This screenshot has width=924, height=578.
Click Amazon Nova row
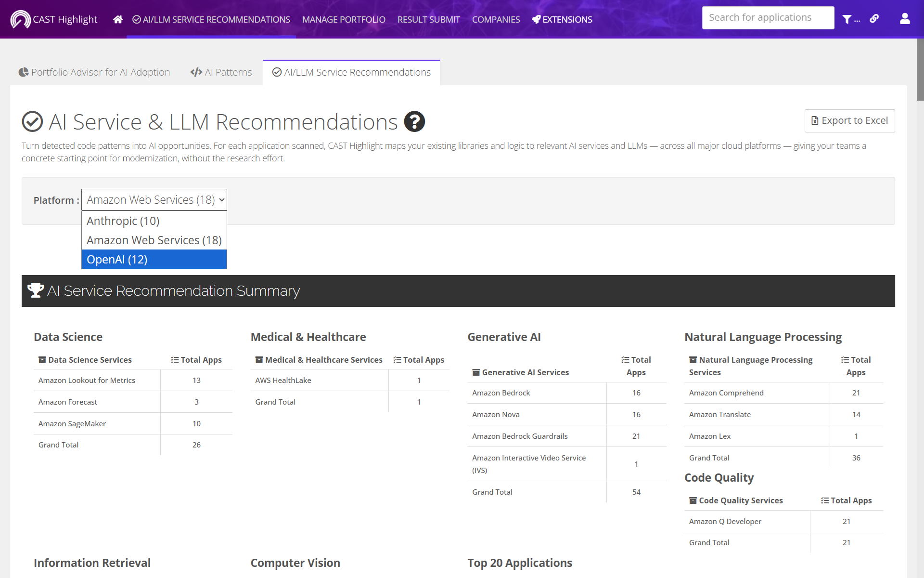[x=567, y=414]
